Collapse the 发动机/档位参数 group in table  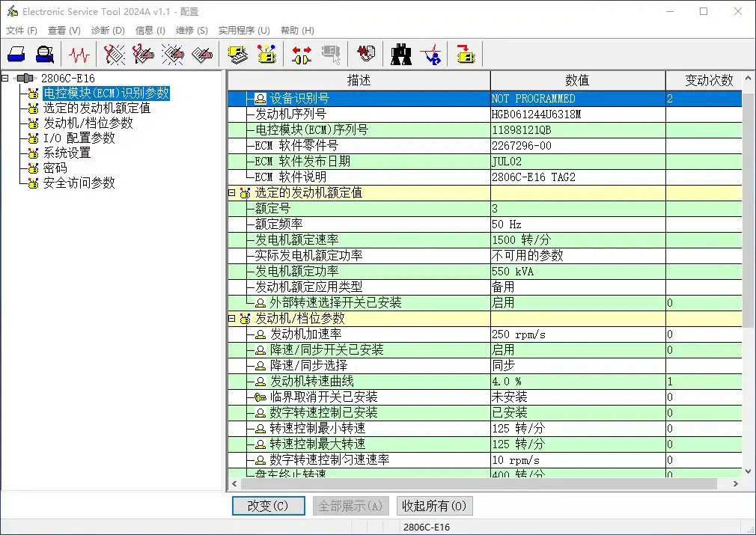click(231, 319)
